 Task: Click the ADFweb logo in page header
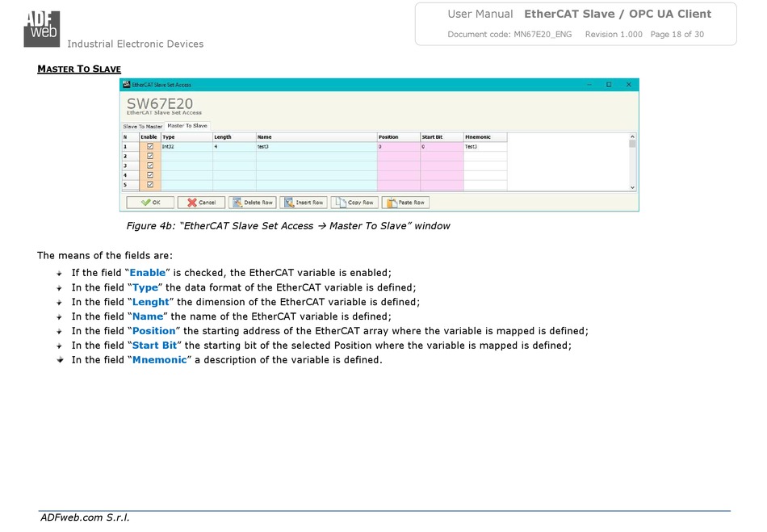40,28
